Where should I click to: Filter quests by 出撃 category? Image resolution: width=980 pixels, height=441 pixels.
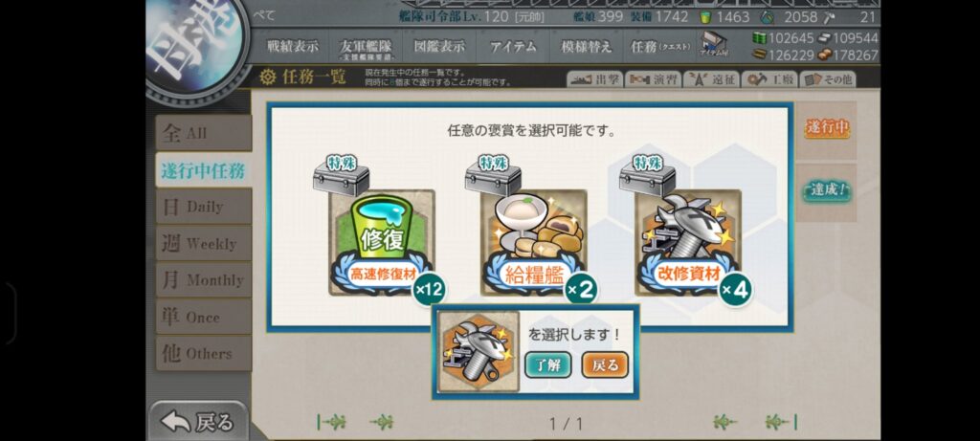[x=595, y=79]
